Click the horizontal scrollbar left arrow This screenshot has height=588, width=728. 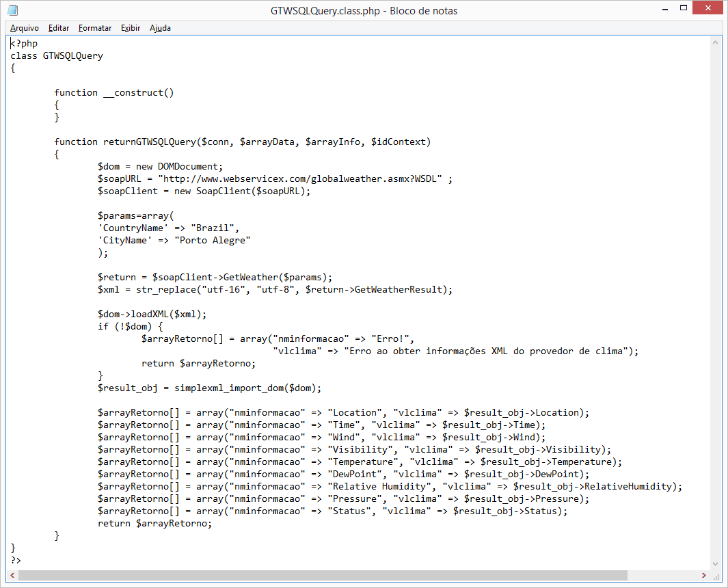(12, 576)
